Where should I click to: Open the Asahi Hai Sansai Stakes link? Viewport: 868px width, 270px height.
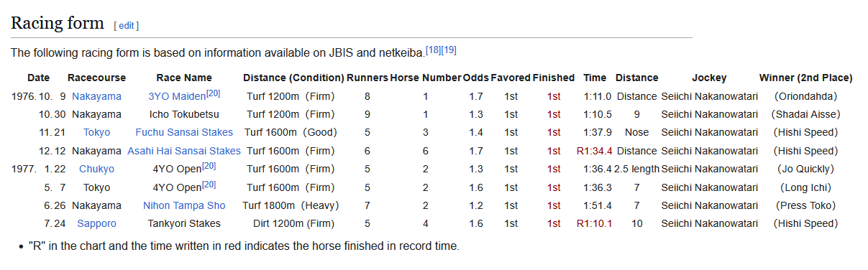[184, 151]
